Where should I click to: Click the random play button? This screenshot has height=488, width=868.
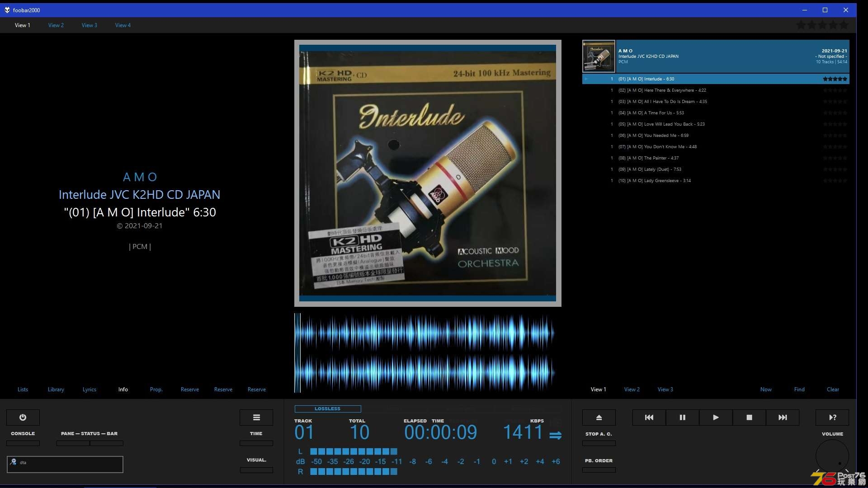coord(832,418)
